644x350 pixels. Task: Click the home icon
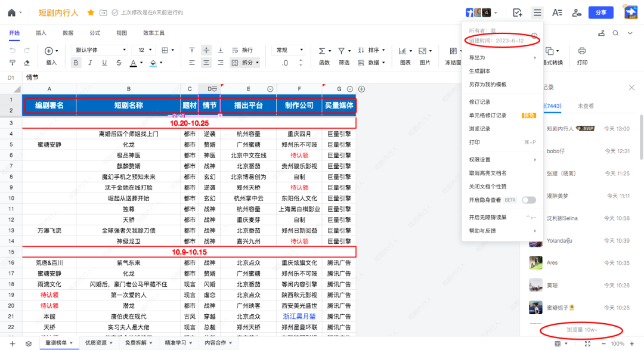point(11,13)
